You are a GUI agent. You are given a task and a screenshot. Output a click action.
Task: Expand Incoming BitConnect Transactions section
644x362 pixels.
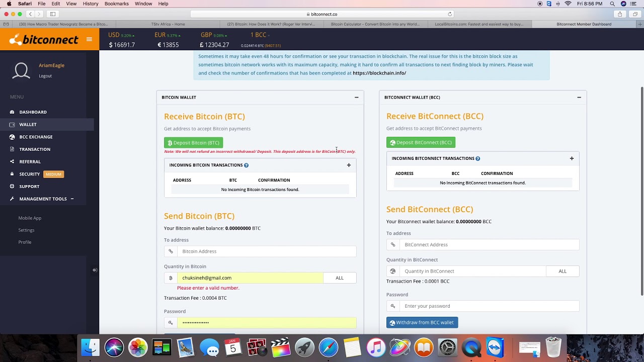pyautogui.click(x=572, y=158)
